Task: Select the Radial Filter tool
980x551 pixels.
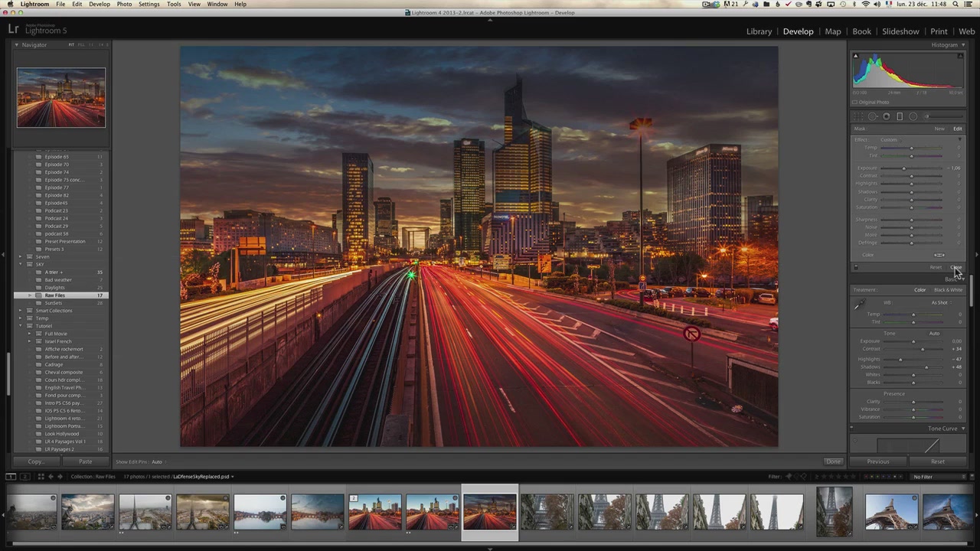Action: (913, 116)
